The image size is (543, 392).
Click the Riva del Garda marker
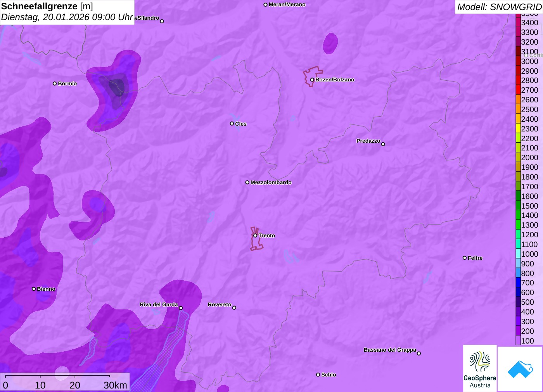[181, 308]
